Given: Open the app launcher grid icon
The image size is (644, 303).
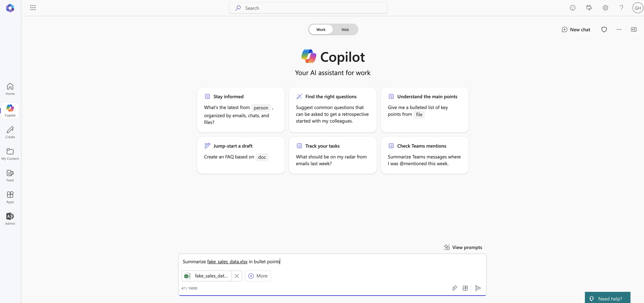Looking at the screenshot, I should 33,8.
